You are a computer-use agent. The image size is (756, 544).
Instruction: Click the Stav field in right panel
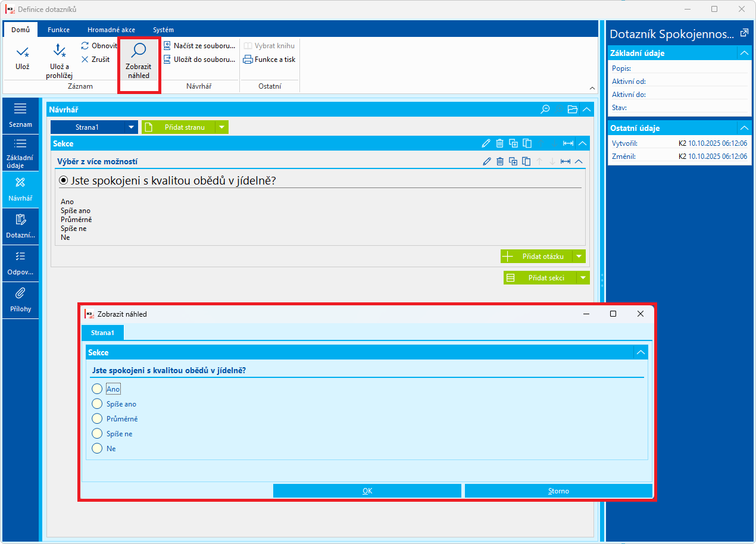[679, 108]
